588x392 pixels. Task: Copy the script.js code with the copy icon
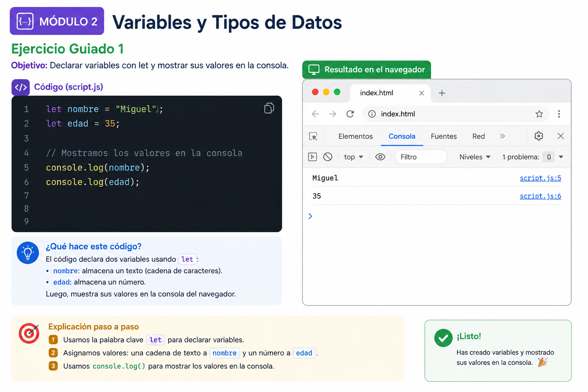[x=269, y=108]
